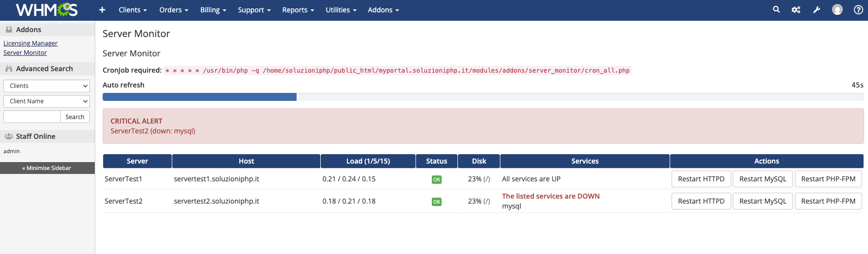This screenshot has height=254, width=868.
Task: Expand the Utilities dropdown menu
Action: point(340,10)
